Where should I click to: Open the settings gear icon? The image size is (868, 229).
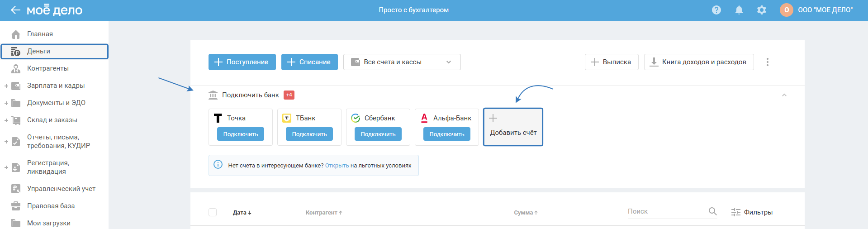[x=762, y=10]
